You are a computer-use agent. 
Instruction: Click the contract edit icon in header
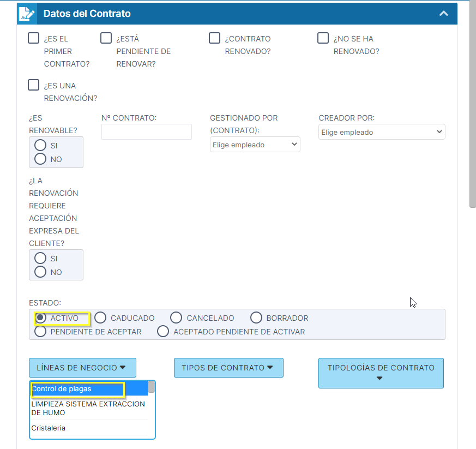[x=27, y=13]
